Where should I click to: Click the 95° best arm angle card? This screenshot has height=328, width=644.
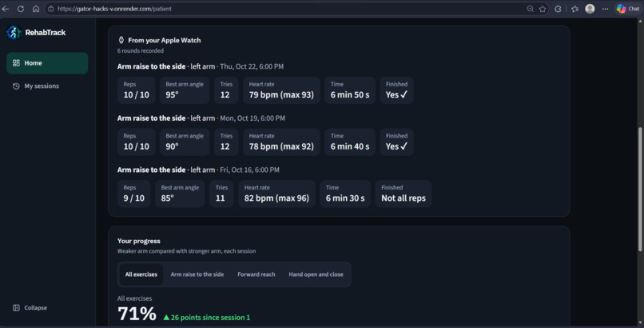coord(185,90)
